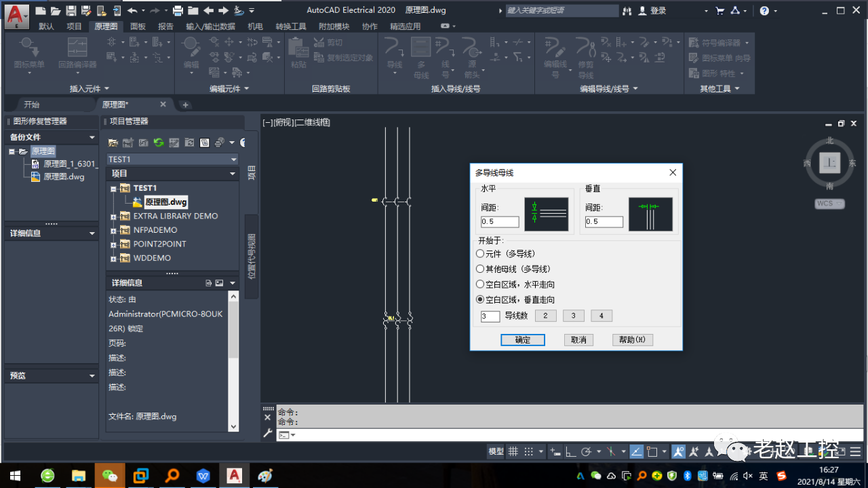Toggle the highlighted object snap tracking button
This screenshot has width=868, height=488.
637,451
